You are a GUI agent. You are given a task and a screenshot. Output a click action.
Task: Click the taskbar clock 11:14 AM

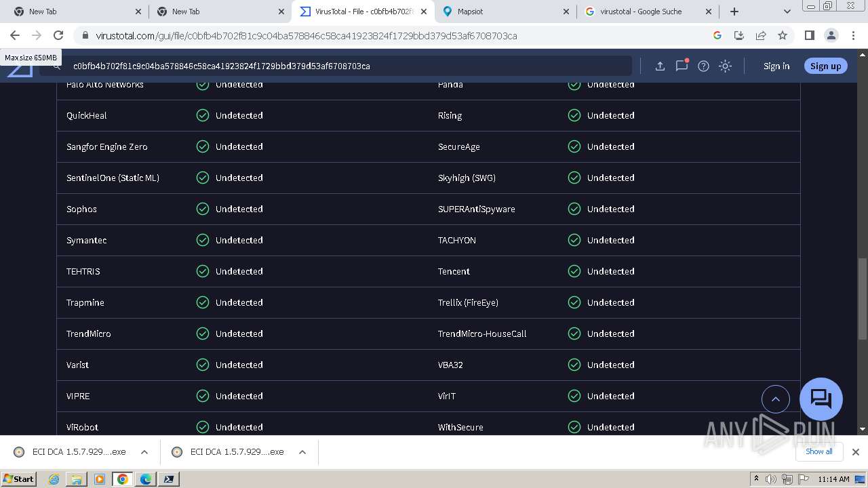point(833,479)
